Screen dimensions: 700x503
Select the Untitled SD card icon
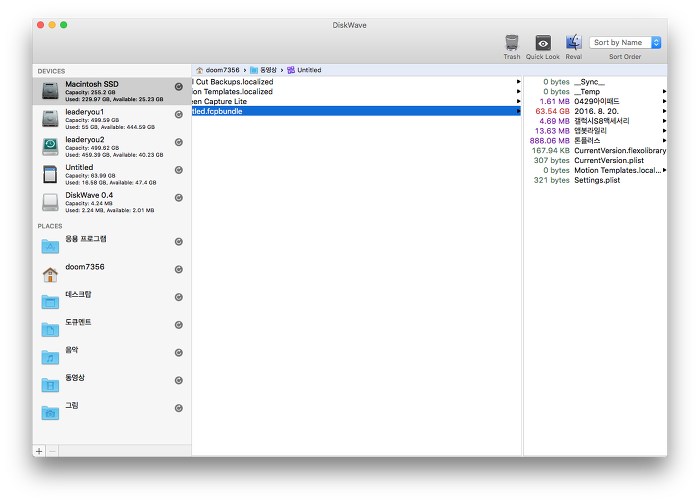tap(50, 174)
